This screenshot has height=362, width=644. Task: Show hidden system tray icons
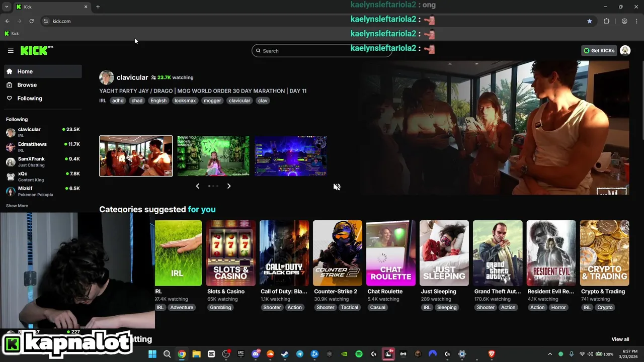[550, 354]
